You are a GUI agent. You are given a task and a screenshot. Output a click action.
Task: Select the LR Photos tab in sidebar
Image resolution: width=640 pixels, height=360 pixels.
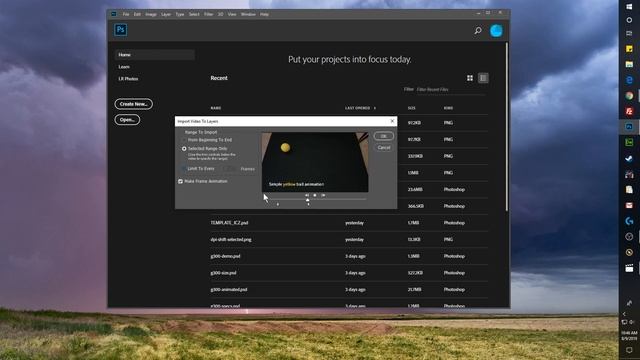tap(128, 79)
